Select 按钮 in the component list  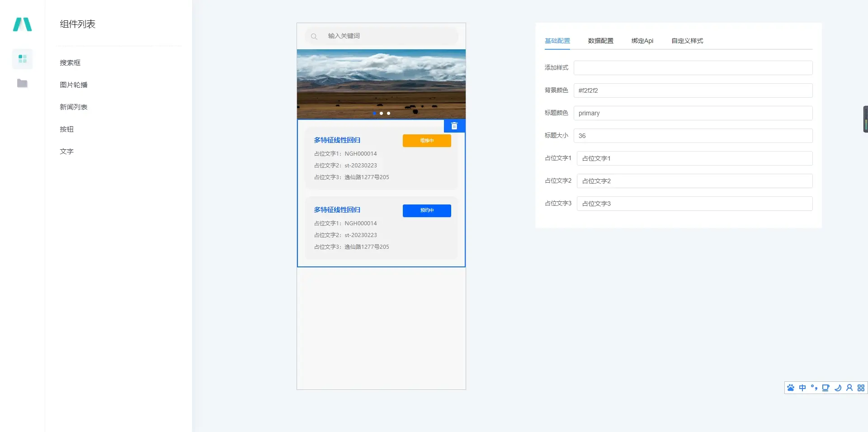pyautogui.click(x=66, y=129)
